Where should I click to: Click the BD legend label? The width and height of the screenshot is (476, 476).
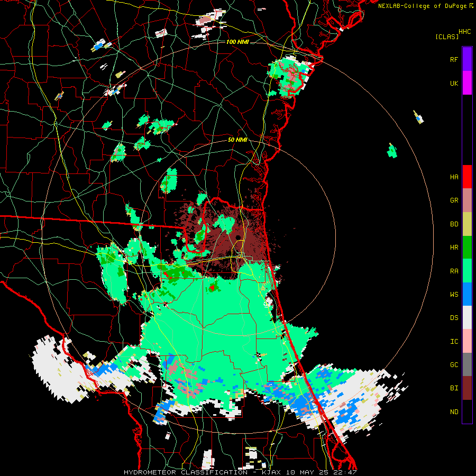pyautogui.click(x=454, y=224)
